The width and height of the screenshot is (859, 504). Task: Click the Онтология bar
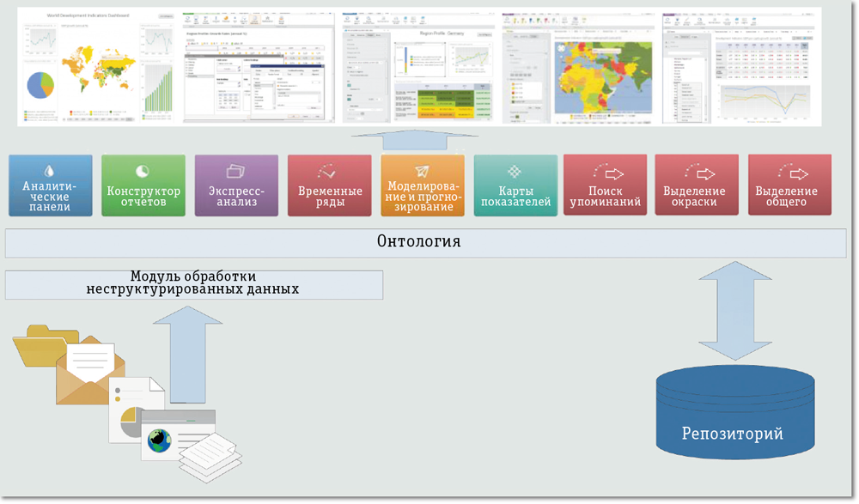click(425, 243)
